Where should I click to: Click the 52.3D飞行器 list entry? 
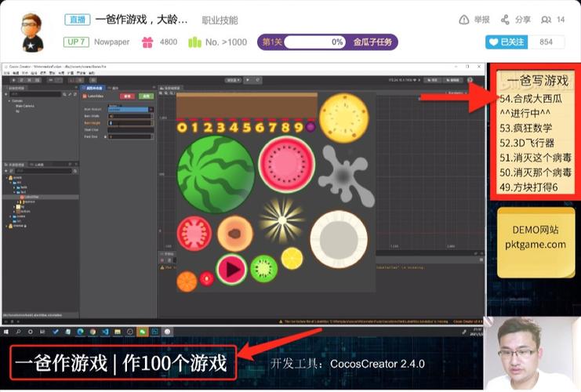click(527, 143)
